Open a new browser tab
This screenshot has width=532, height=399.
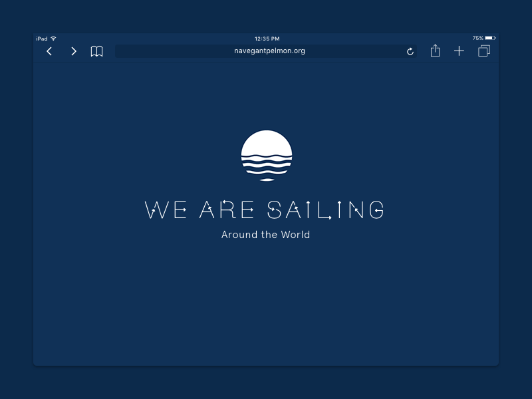pos(459,51)
